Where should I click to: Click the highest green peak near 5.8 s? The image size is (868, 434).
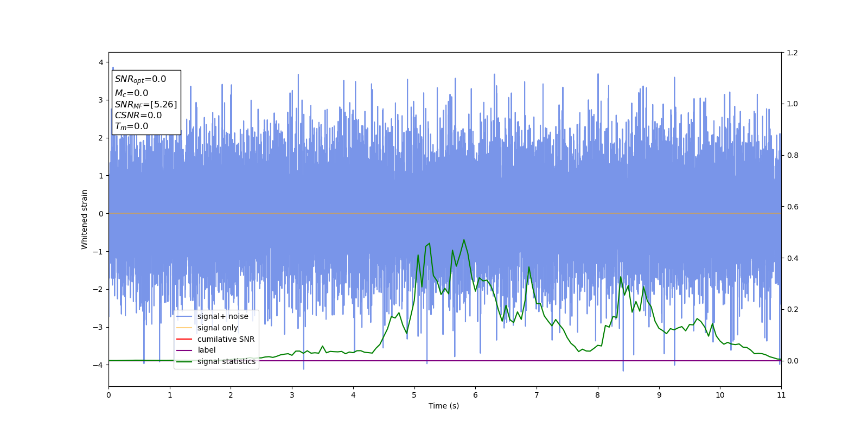[464, 240]
